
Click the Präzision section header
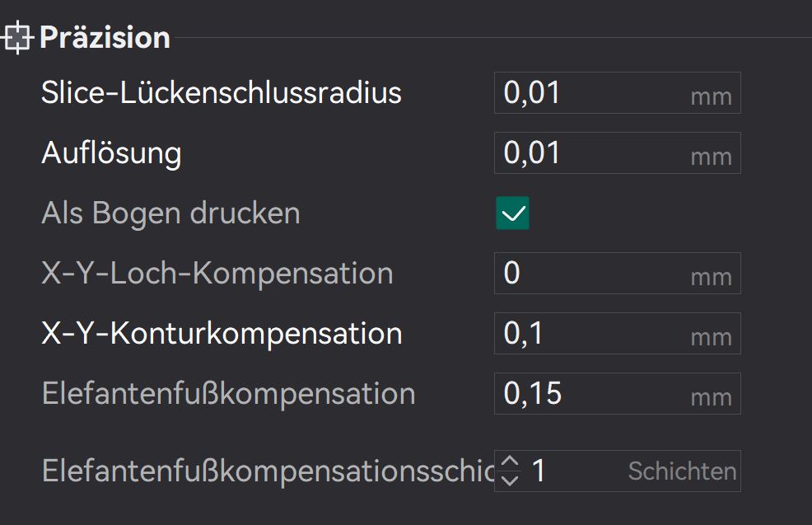[105, 38]
